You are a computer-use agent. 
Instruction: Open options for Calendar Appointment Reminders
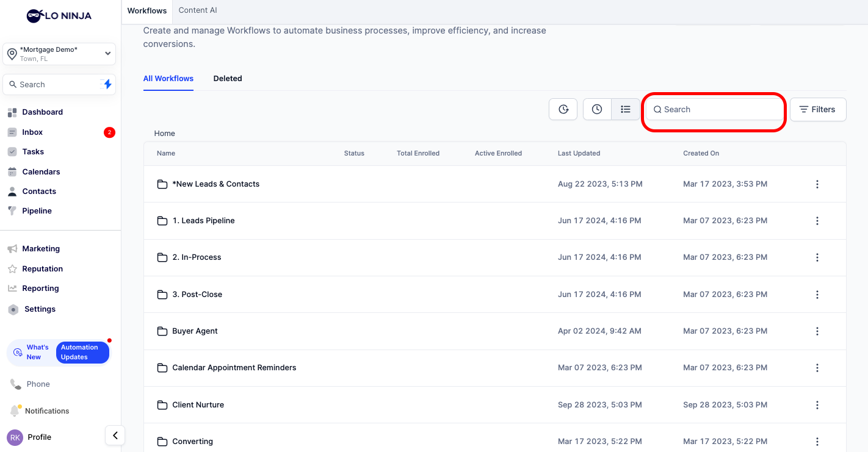coord(817,368)
